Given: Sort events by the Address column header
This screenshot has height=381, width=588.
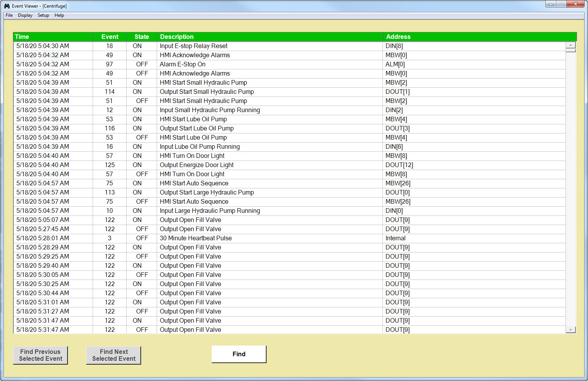Looking at the screenshot, I should (398, 37).
